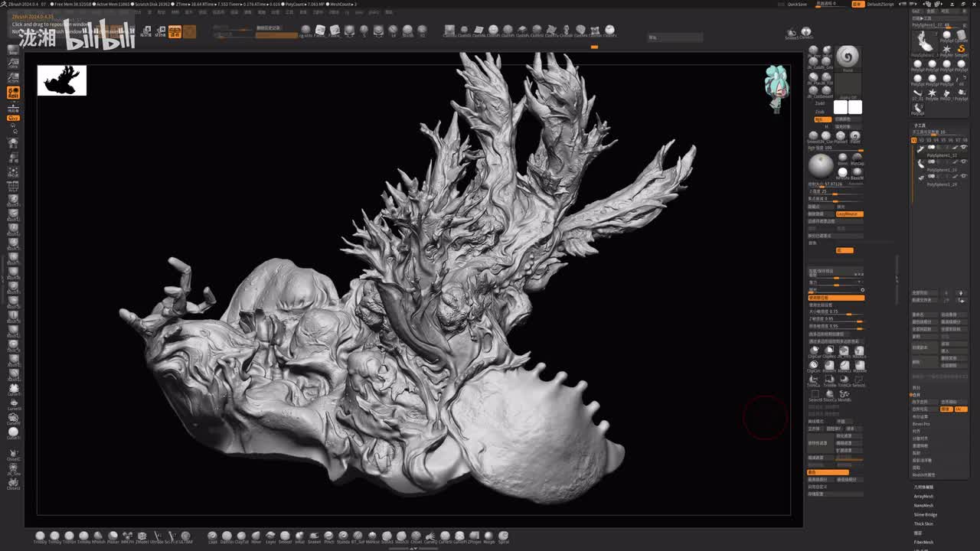
Task: Toggle the LazyMouse button
Action: (849, 214)
